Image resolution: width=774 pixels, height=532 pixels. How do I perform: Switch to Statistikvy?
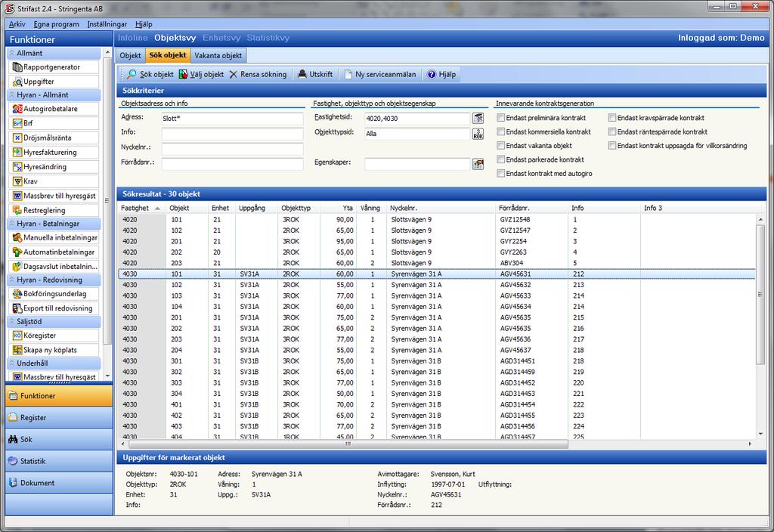click(x=268, y=38)
